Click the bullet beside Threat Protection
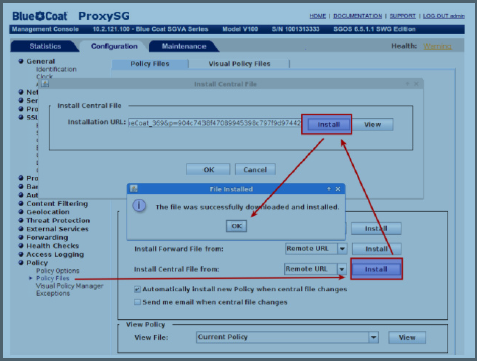Screen dimensions: 477x362 coord(21,220)
